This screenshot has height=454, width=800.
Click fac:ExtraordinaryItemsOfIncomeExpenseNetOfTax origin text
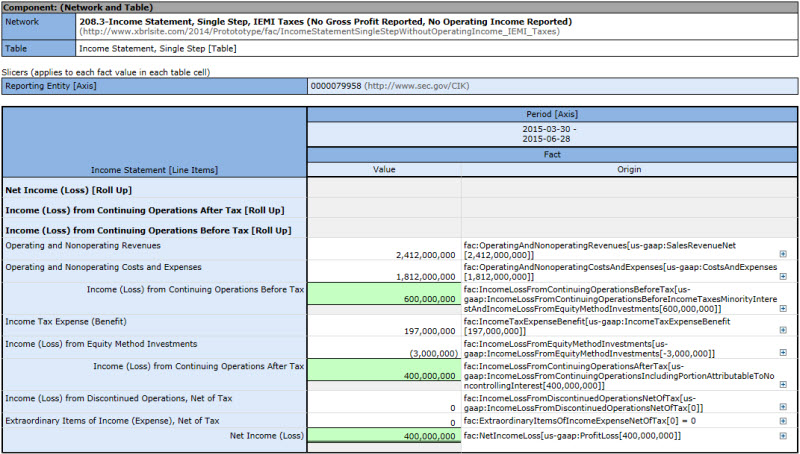pyautogui.click(x=580, y=421)
